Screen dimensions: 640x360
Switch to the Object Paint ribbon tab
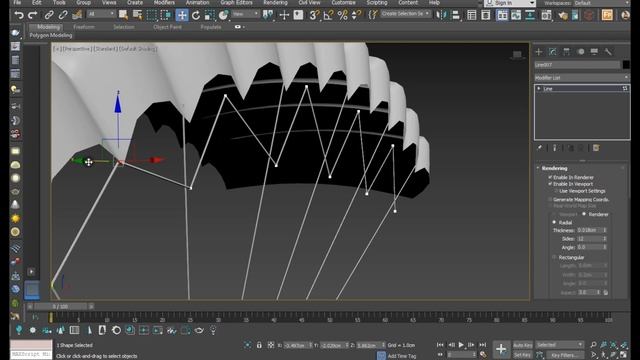[x=167, y=27]
